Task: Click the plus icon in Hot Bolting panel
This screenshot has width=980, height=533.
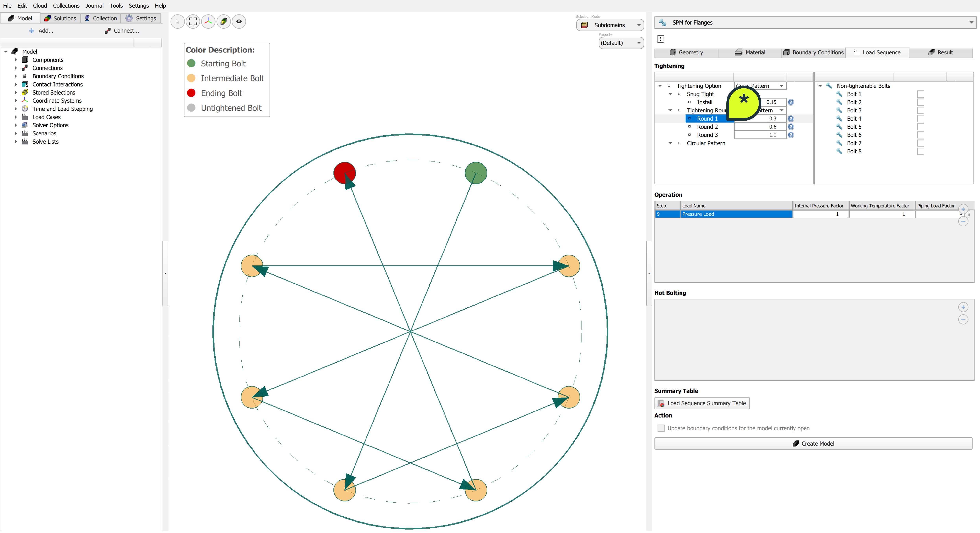Action: (963, 307)
